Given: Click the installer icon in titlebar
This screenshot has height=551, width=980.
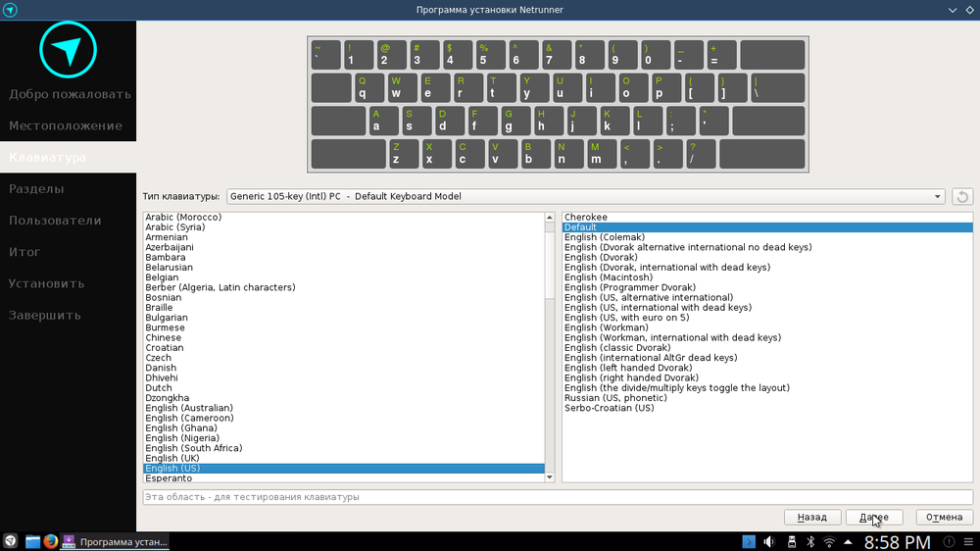Looking at the screenshot, I should [10, 10].
